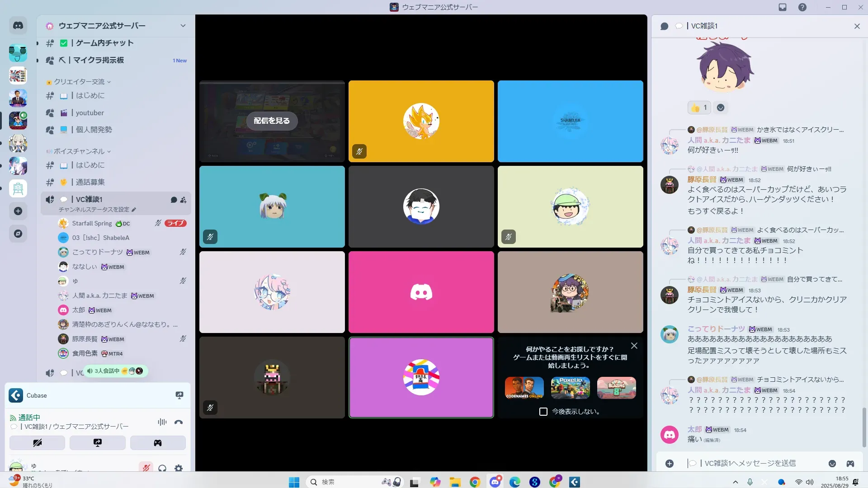Image resolution: width=868 pixels, height=488 pixels.
Task: Add thumbs up reaction on message
Action: click(699, 108)
